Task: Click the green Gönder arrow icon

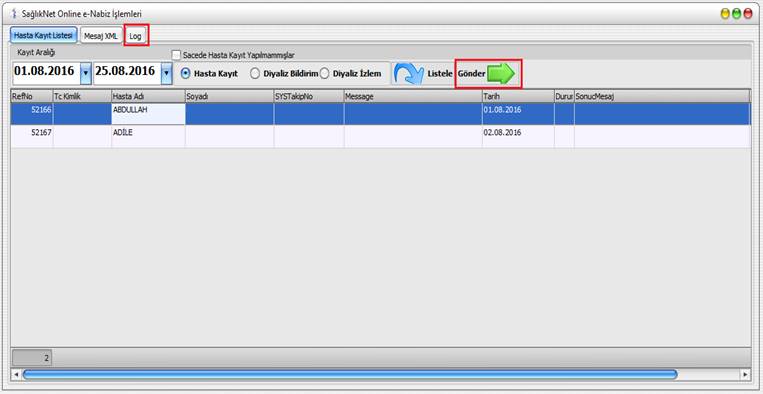Action: (x=501, y=73)
